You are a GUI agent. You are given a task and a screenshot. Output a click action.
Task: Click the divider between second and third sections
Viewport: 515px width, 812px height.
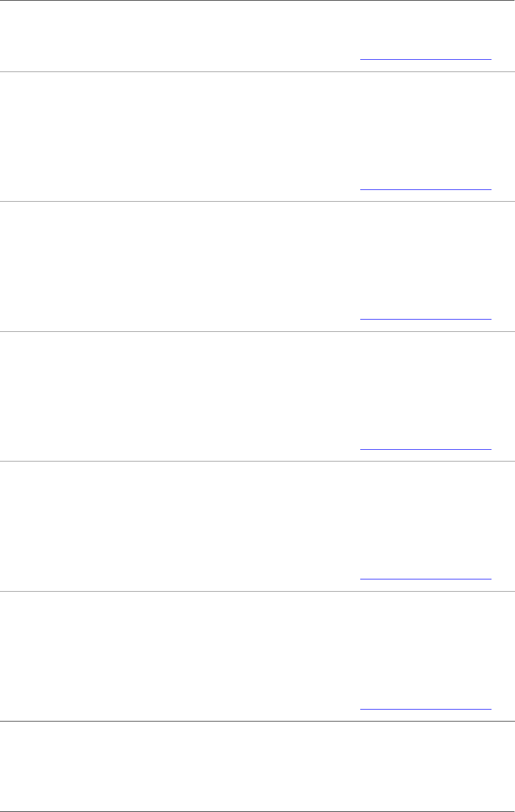pyautogui.click(x=257, y=201)
